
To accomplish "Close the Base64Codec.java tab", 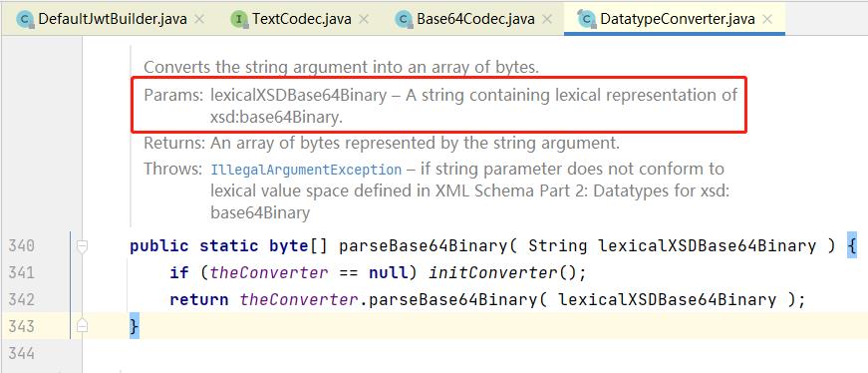I will [547, 19].
